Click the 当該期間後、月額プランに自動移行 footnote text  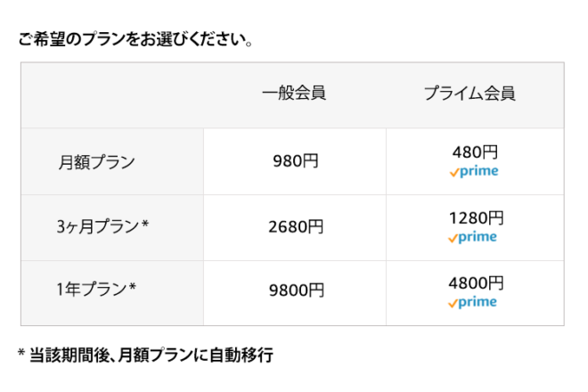pos(151,355)
